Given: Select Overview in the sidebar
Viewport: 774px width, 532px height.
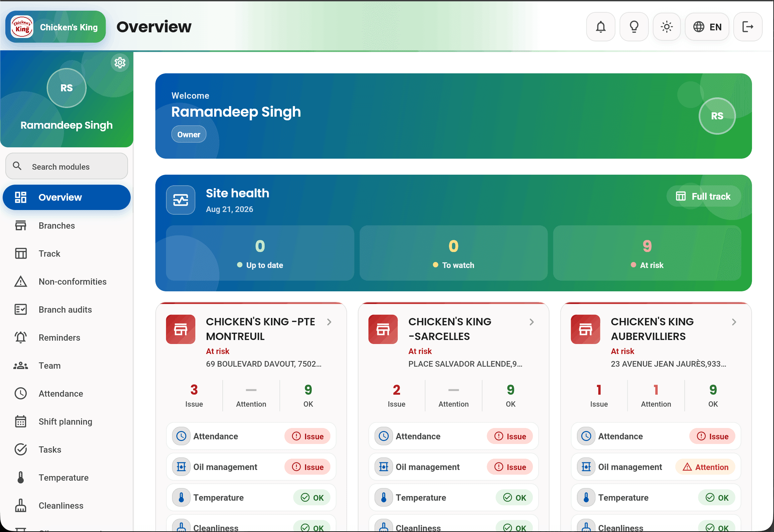Looking at the screenshot, I should [x=67, y=197].
